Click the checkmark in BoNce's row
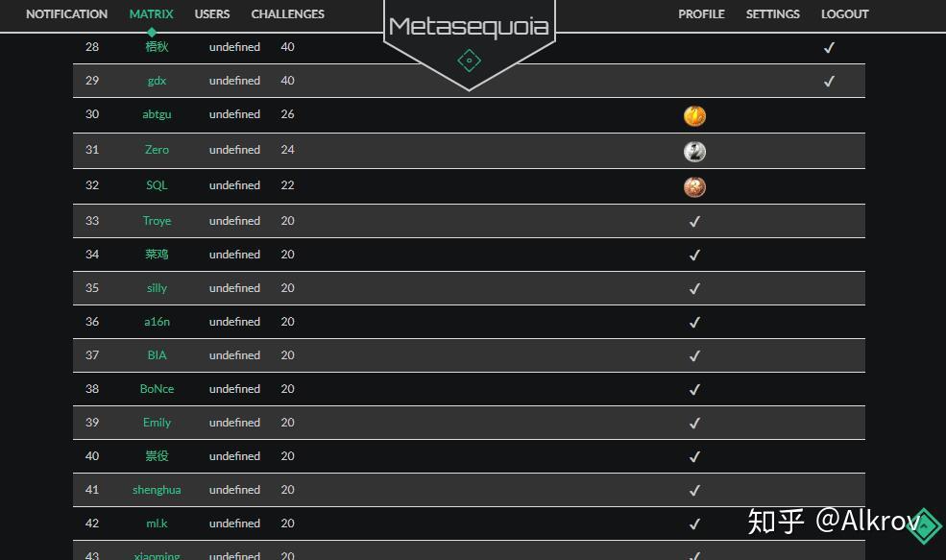 pyautogui.click(x=694, y=390)
